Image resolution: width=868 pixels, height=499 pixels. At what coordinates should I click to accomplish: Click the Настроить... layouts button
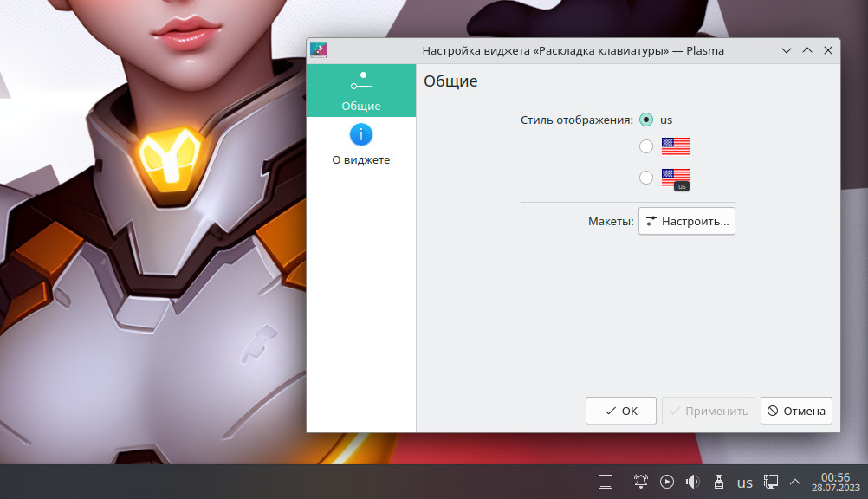[x=687, y=221]
